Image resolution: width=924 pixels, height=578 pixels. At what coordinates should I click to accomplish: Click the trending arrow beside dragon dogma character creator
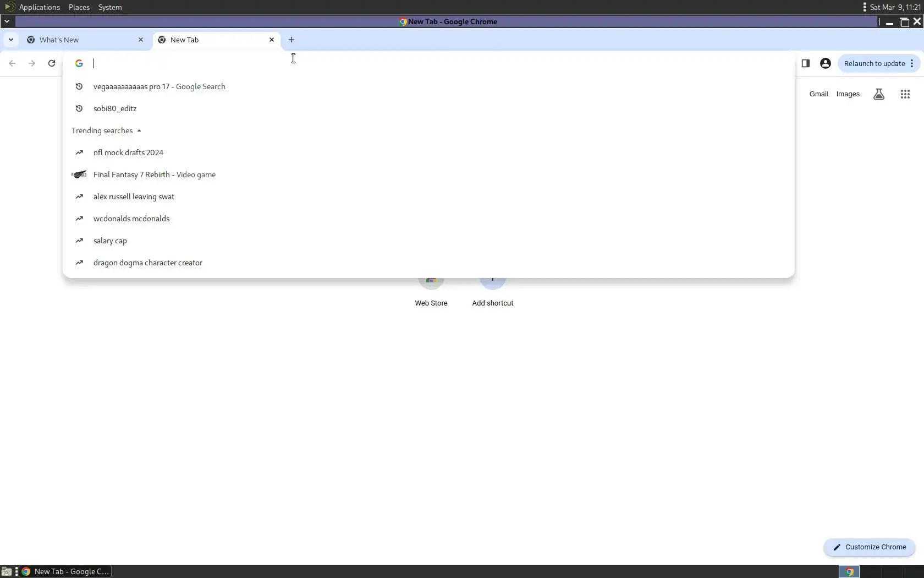pos(79,263)
